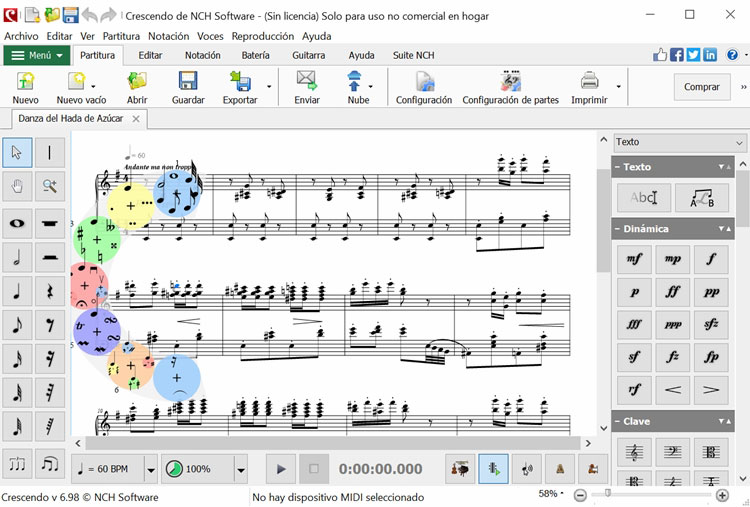Toggle the whole rest tool
Screen dimensions: 750x507
coord(50,223)
